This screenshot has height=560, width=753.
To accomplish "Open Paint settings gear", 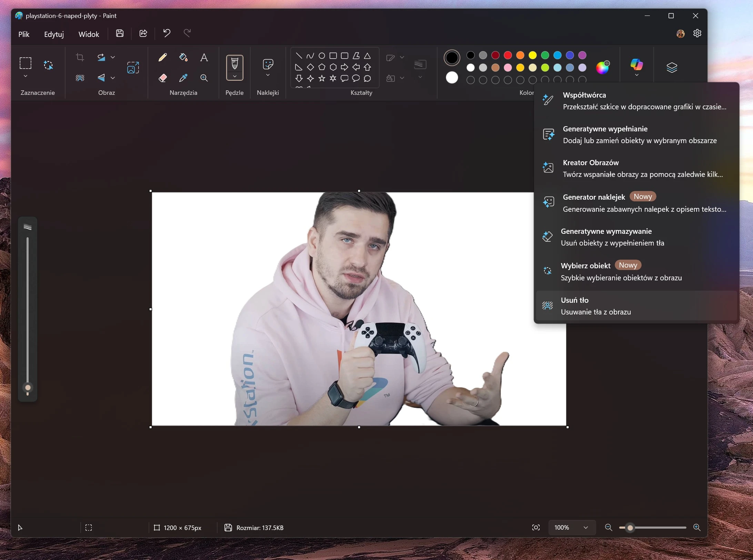I will [697, 33].
